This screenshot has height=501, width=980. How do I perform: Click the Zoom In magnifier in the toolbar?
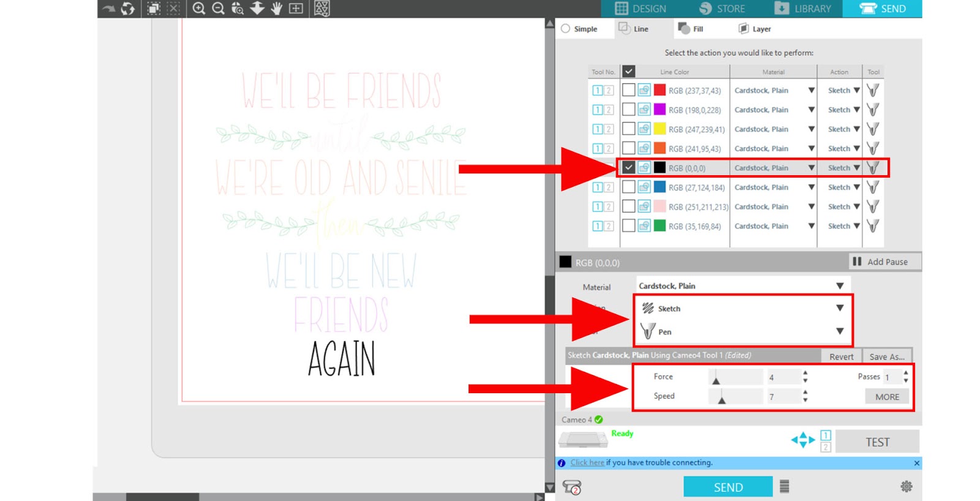coord(198,9)
